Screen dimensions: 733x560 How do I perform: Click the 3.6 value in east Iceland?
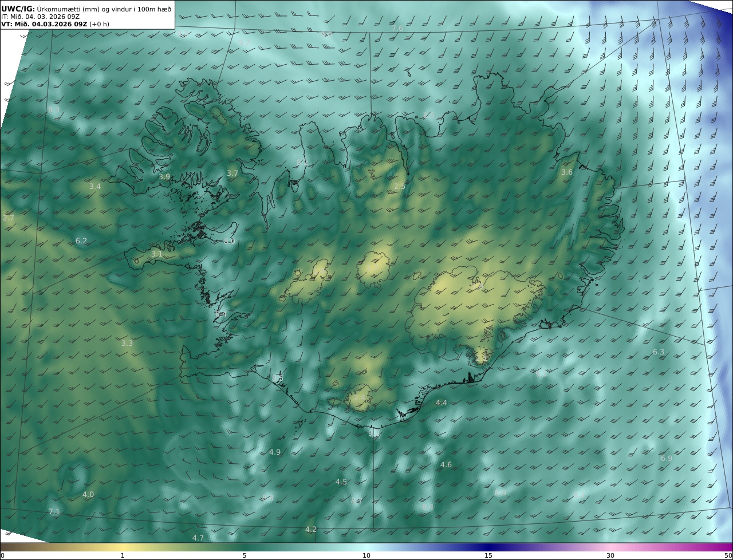(567, 172)
